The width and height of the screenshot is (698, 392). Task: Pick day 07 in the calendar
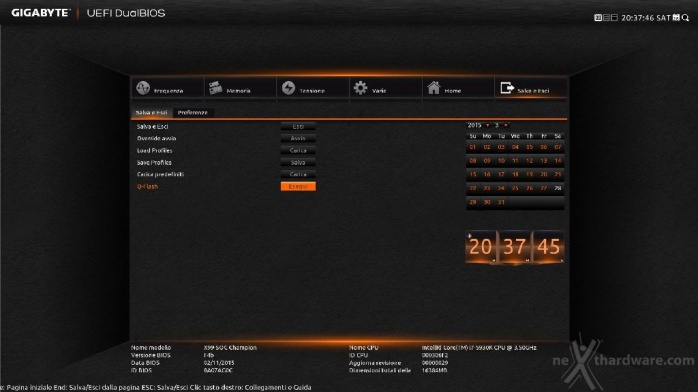tap(558, 147)
